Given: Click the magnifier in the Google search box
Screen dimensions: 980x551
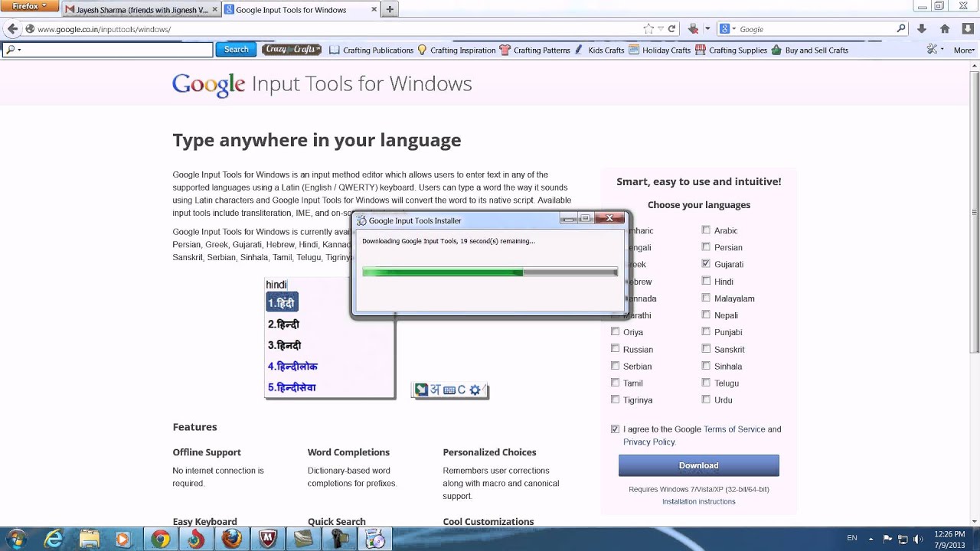Looking at the screenshot, I should [x=901, y=29].
